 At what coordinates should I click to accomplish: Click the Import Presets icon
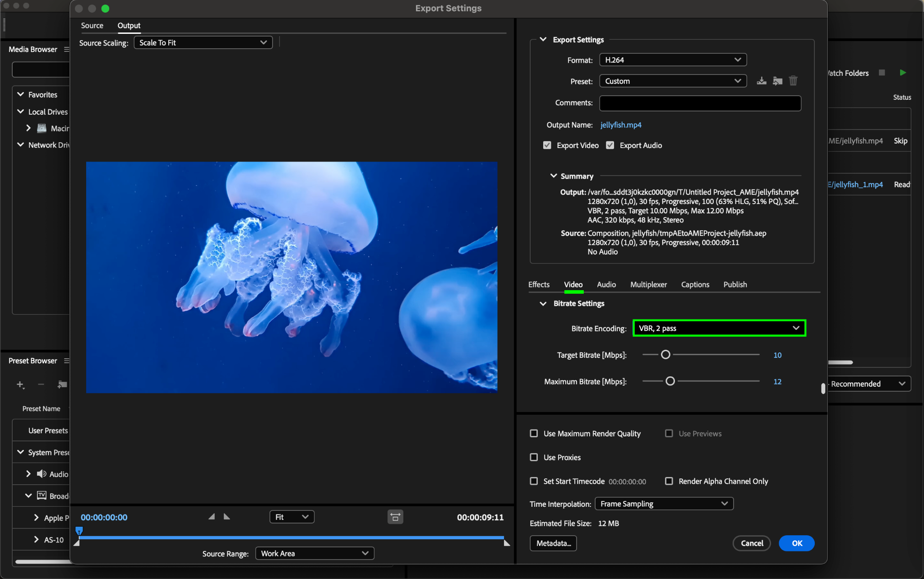(777, 81)
